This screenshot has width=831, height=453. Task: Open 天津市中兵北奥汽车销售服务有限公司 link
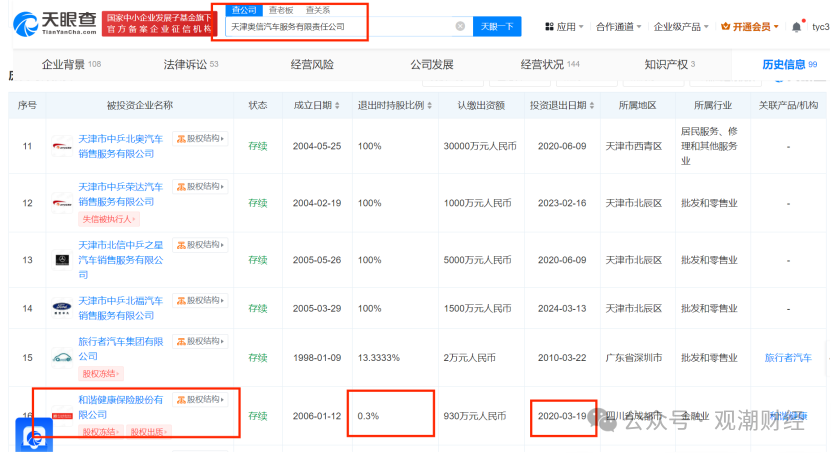tap(121, 146)
